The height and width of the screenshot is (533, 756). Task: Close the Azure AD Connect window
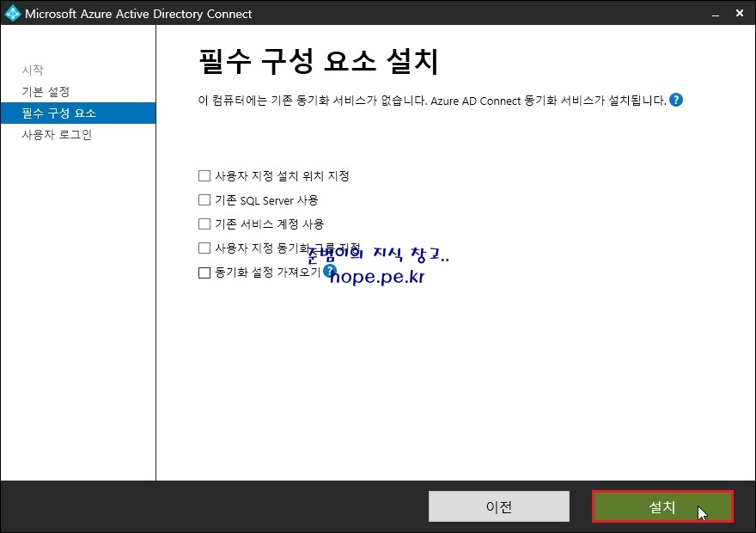pos(740,14)
